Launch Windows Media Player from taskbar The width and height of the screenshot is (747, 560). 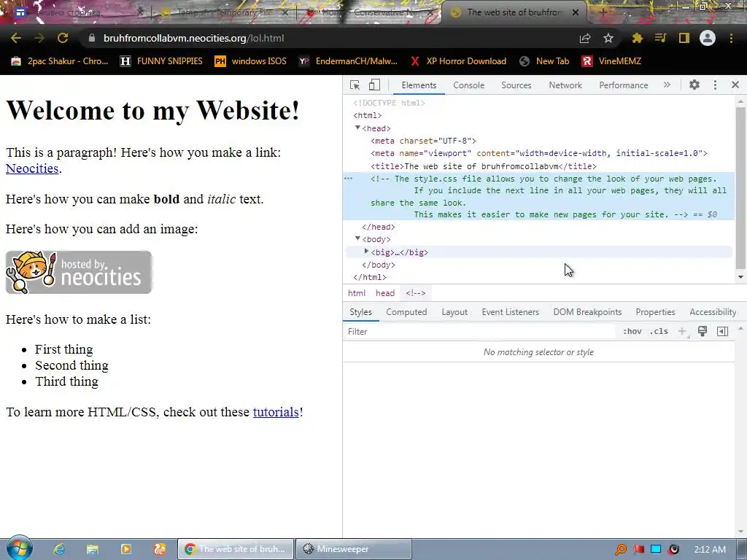[126, 549]
